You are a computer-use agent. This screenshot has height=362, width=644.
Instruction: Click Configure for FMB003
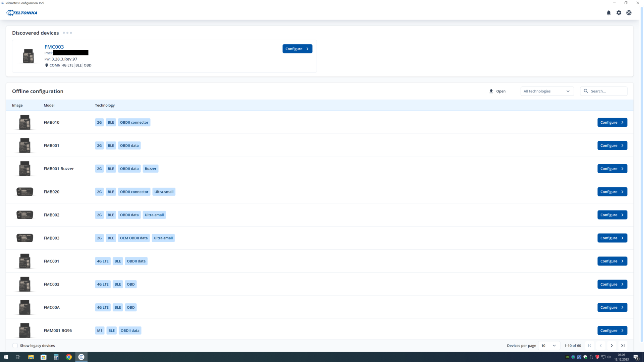click(612, 238)
